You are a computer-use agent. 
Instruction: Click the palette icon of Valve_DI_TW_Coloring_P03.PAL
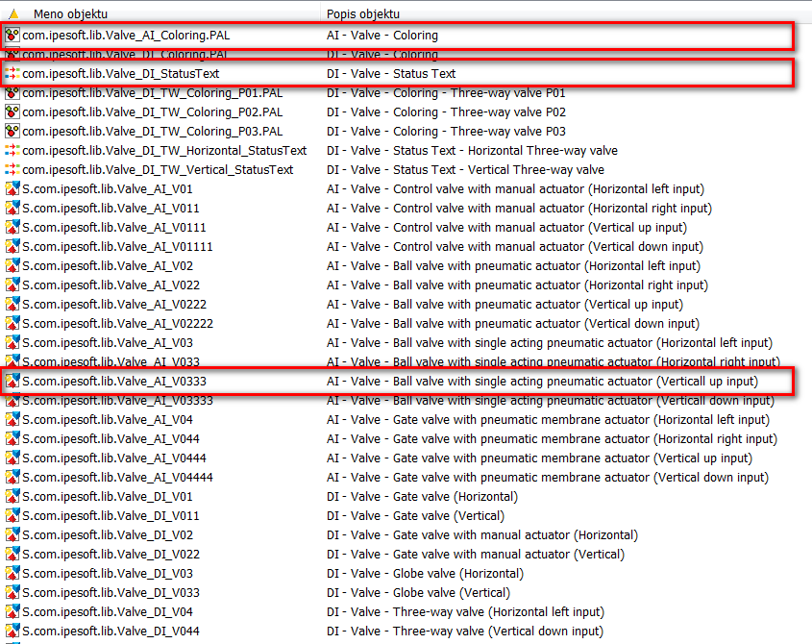tap(12, 132)
